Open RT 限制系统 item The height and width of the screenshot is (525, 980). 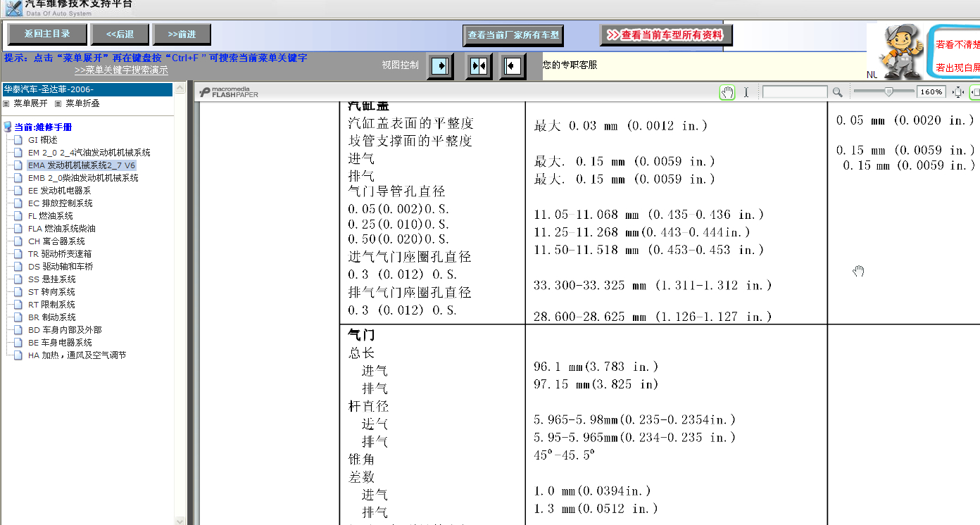click(x=51, y=305)
